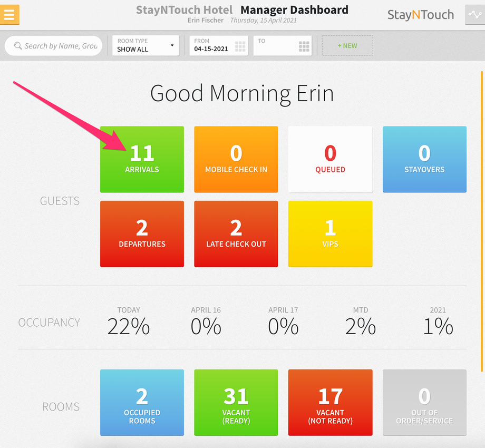Image resolution: width=485 pixels, height=448 pixels.
Task: Open the hamburger main menu
Action: (x=9, y=15)
